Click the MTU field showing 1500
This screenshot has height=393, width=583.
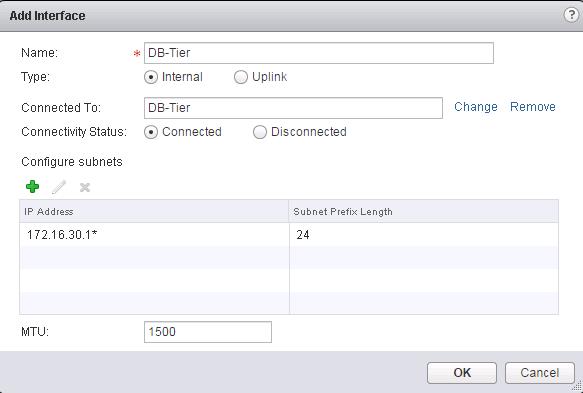coord(208,332)
